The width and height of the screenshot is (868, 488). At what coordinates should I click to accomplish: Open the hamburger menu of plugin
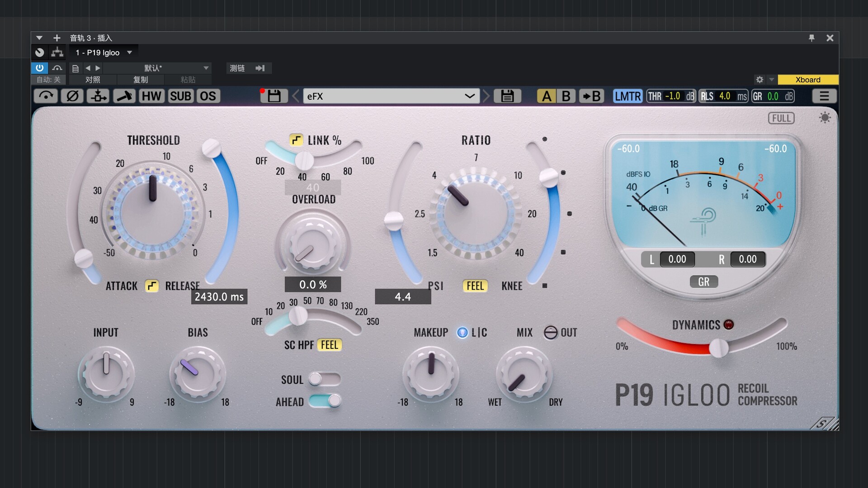coord(824,96)
